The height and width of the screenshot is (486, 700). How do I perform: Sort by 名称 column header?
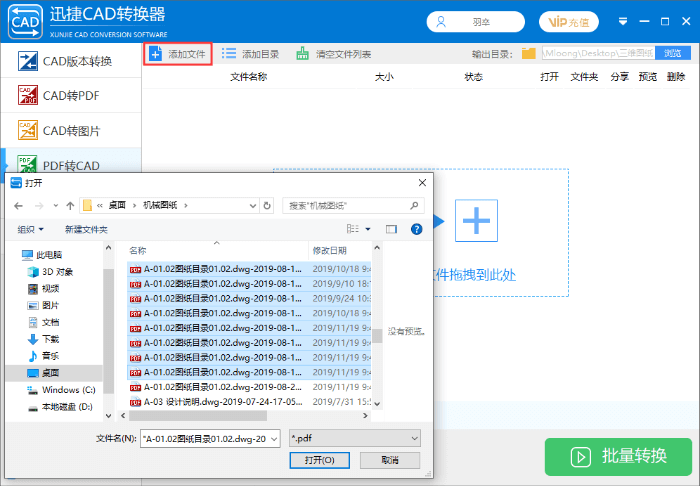coord(138,251)
